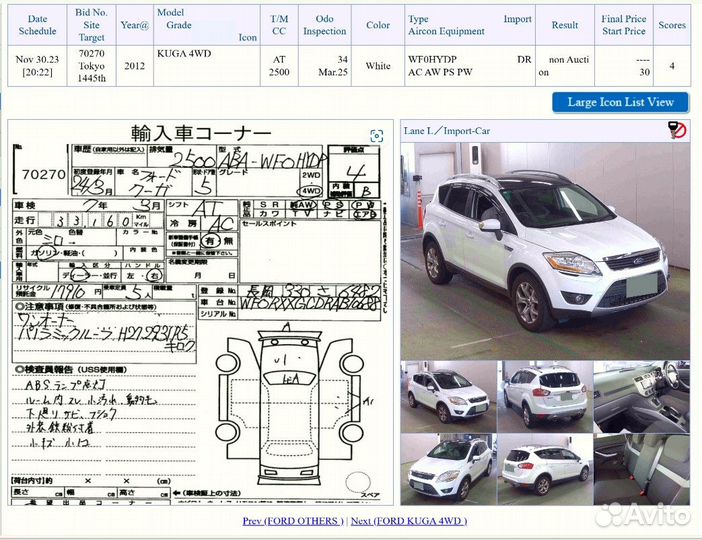Select the bid number '70270 Tokyo 1445th' cell
Screen dimensions: 702x540
pyautogui.click(x=91, y=66)
